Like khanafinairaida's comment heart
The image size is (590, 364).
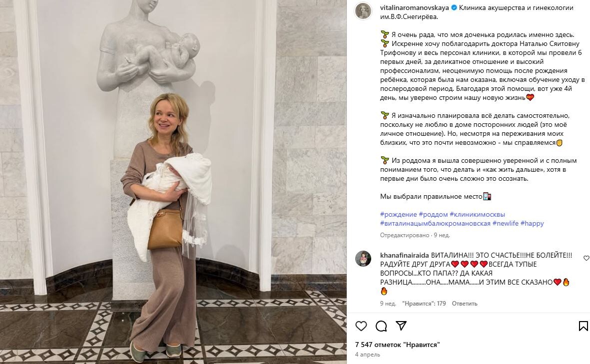[586, 258]
